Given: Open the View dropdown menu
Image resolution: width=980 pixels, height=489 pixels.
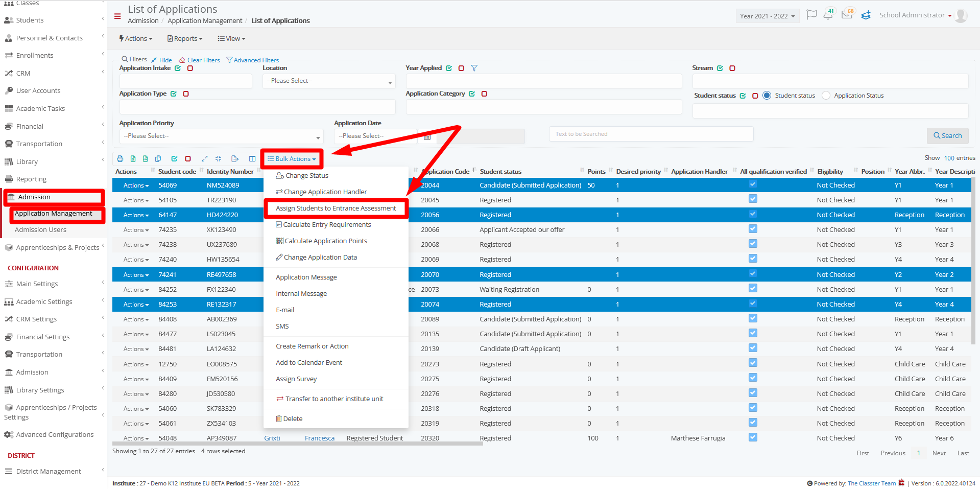Looking at the screenshot, I should click(231, 39).
